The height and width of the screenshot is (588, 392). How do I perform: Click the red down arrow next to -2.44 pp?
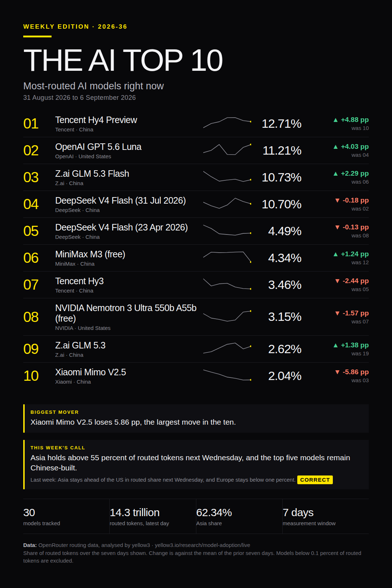click(338, 281)
